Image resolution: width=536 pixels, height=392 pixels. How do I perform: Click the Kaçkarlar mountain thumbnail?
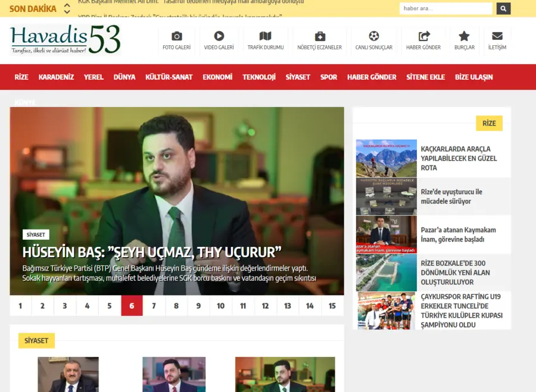tap(387, 158)
